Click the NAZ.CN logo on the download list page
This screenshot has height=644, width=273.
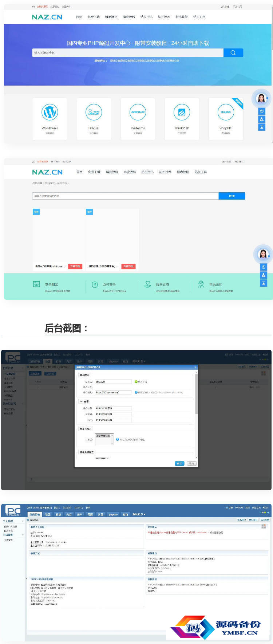[47, 172]
